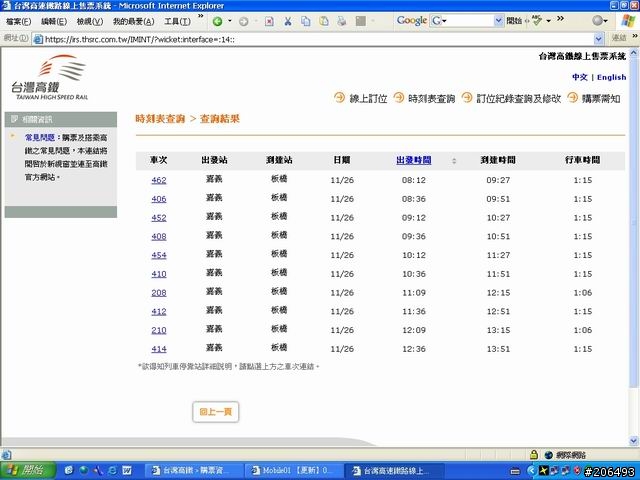Click the Google toolbar logo
This screenshot has height=480, width=640.
coord(411,21)
